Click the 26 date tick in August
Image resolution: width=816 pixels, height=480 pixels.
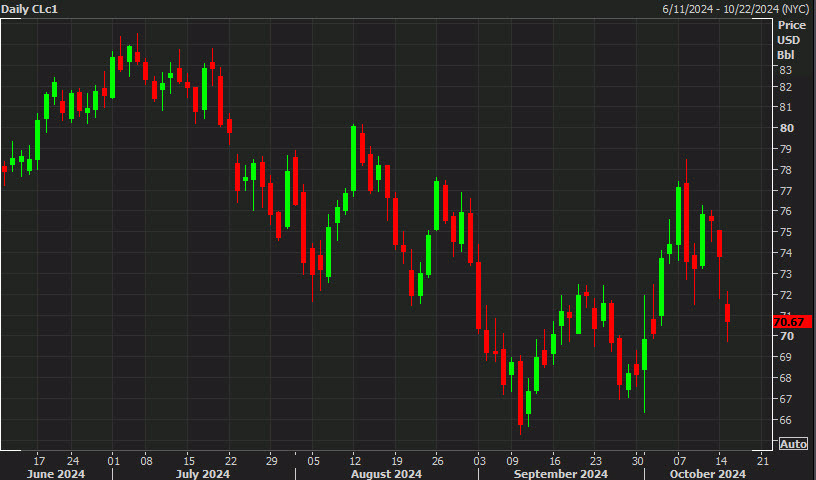tap(438, 461)
